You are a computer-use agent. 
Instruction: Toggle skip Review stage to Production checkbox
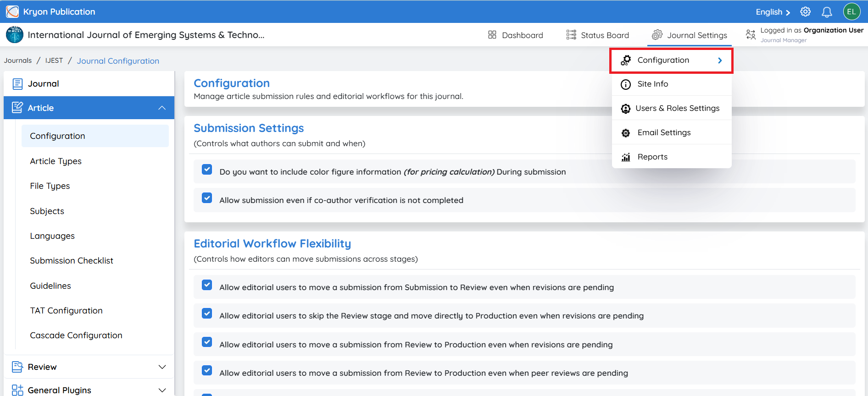[x=207, y=313]
